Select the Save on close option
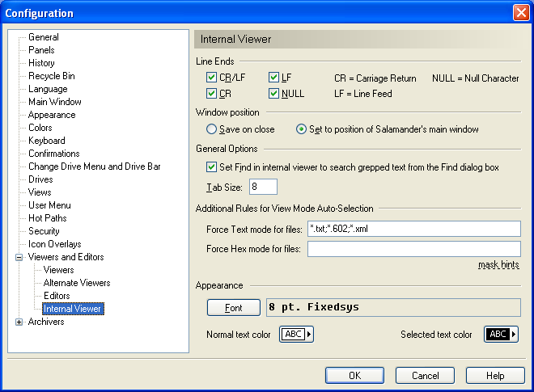Screen dimensions: 534x392 pos(212,129)
